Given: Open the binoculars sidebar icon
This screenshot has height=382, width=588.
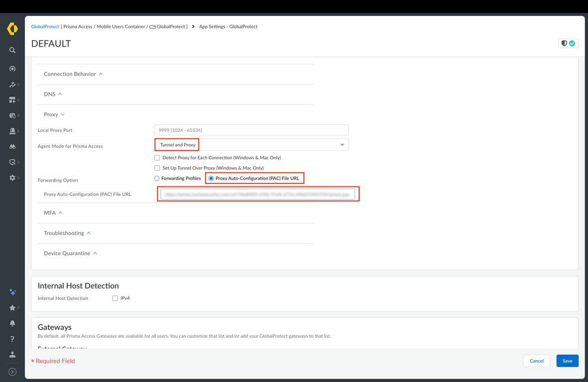Looking at the screenshot, I should (x=12, y=147).
